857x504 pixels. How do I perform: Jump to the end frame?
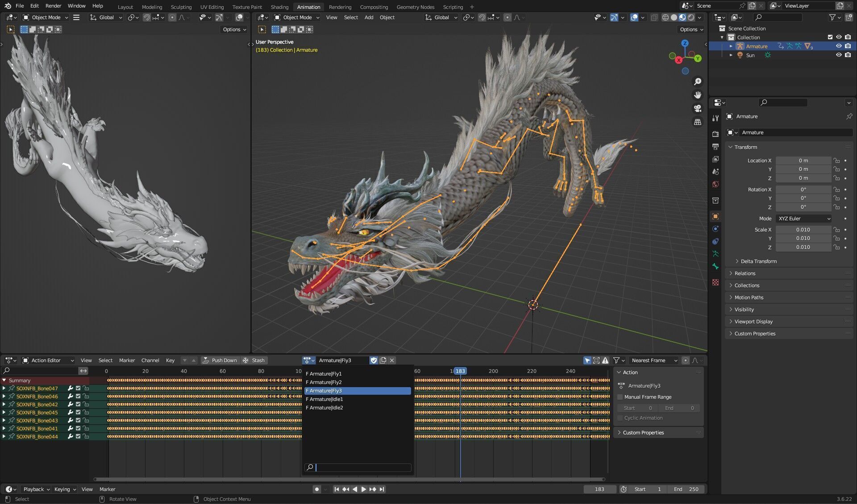[382, 489]
